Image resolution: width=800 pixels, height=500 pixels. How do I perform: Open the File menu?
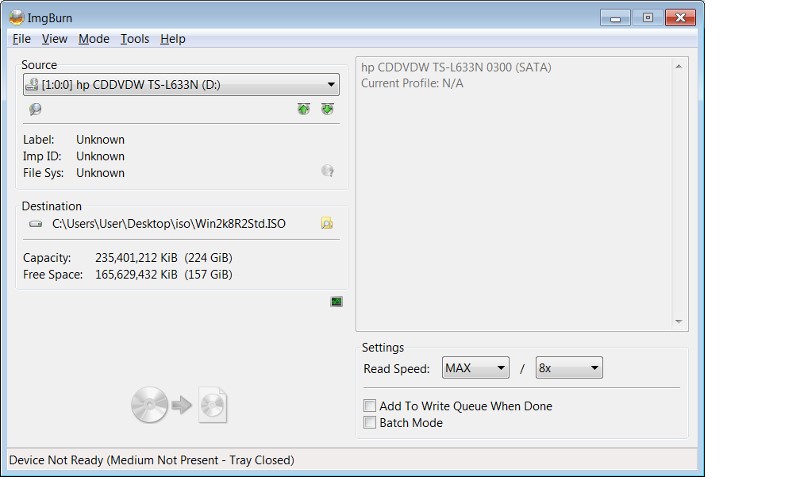click(21, 39)
